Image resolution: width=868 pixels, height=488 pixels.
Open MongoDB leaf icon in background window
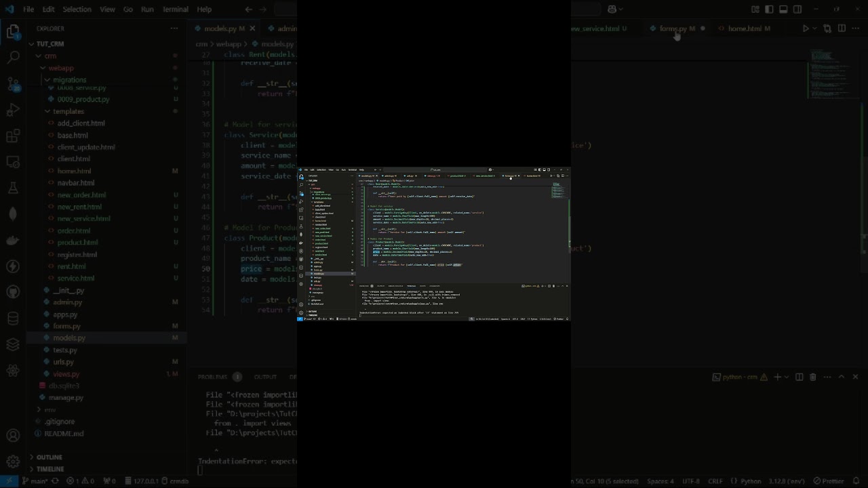click(13, 214)
